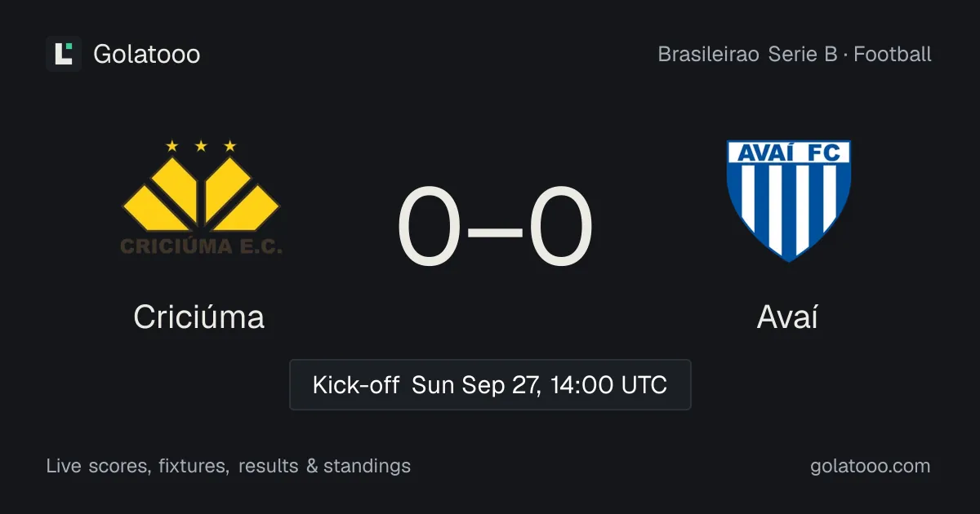Click the Golatooo logo icon
The image size is (980, 514).
tap(64, 54)
